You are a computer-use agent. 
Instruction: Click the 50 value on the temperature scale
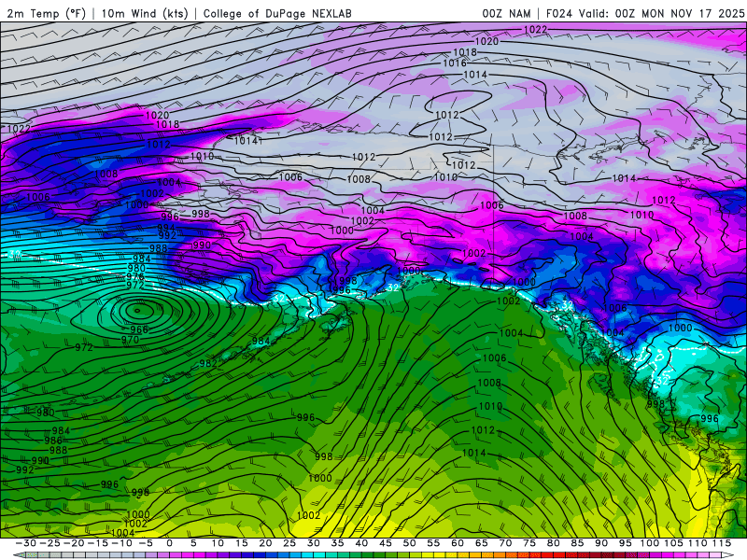409,543
